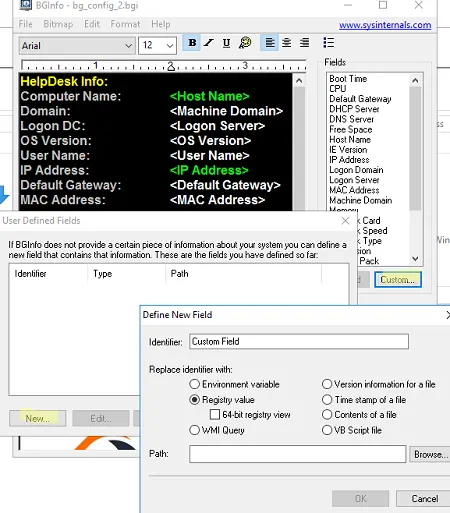The width and height of the screenshot is (450, 513).
Task: Enable 64-bit registry view checkbox
Action: click(x=215, y=414)
